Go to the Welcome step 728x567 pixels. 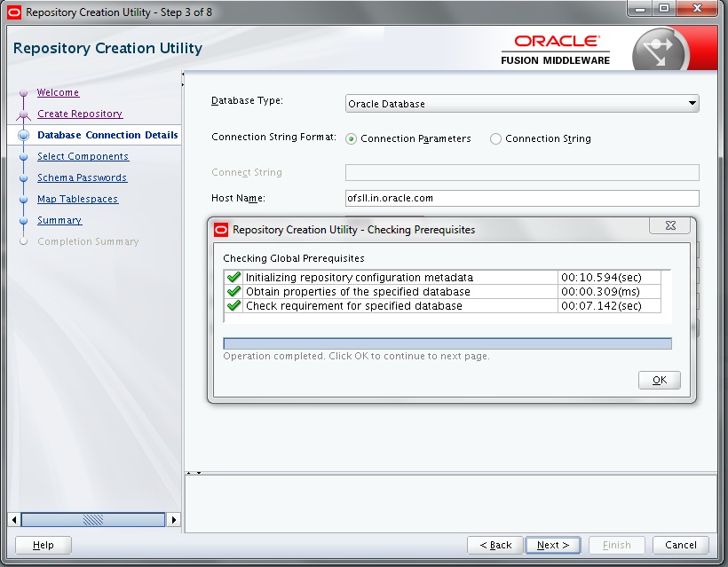click(58, 92)
